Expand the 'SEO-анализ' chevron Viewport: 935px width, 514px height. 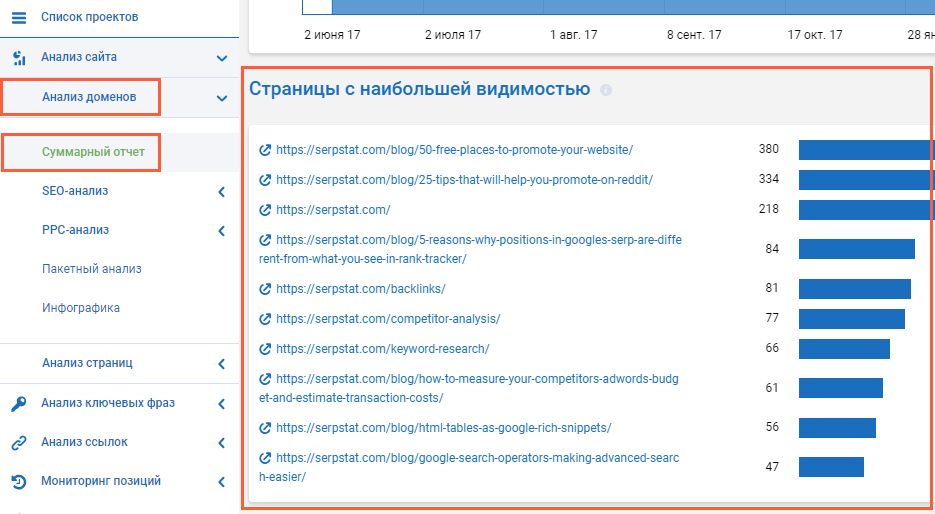[222, 192]
